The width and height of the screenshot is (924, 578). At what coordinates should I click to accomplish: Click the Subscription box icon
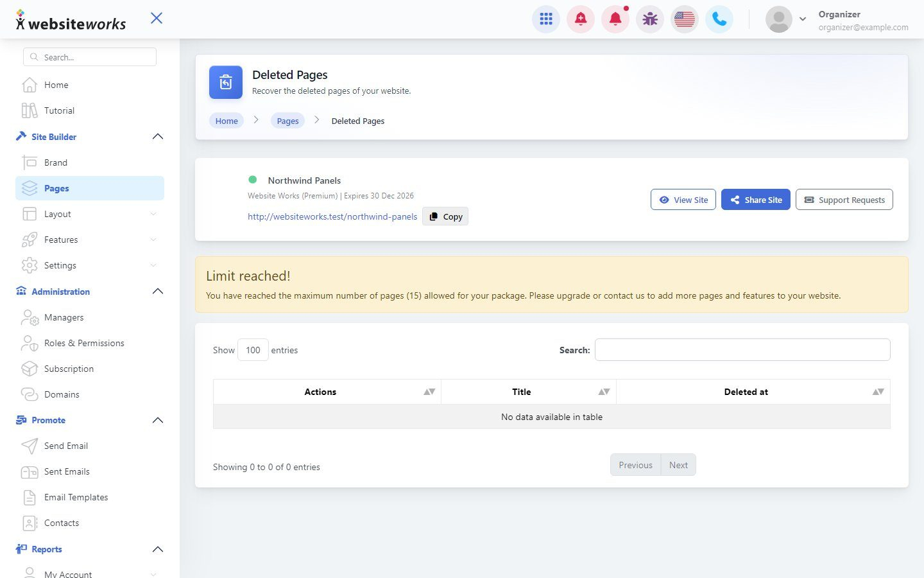click(30, 369)
